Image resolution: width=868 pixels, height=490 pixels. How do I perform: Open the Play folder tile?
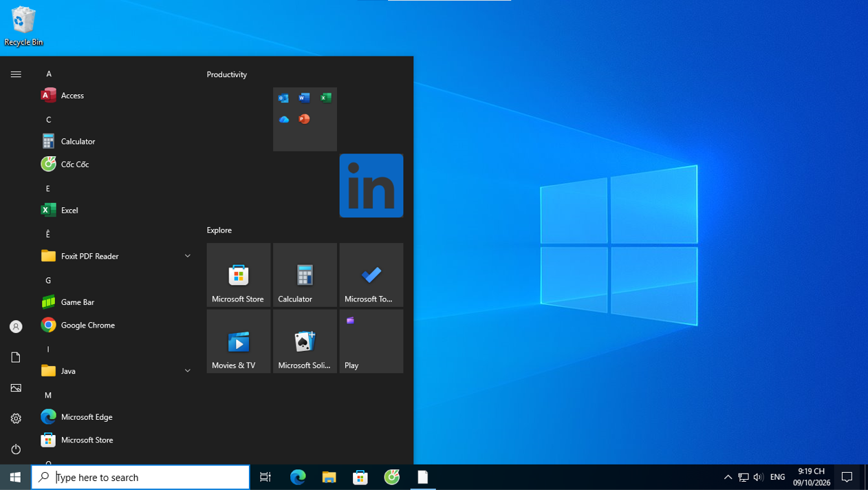371,341
